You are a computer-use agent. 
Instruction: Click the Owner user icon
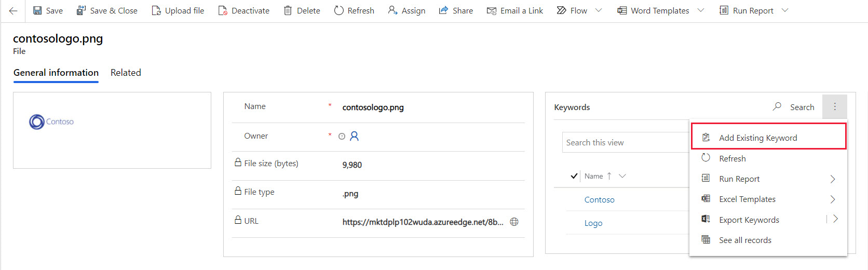(x=355, y=136)
